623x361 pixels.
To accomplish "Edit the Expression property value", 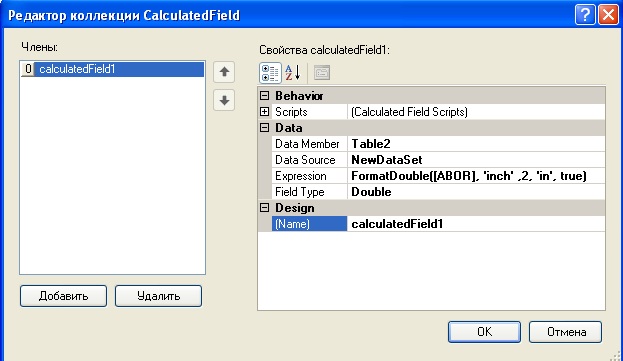I will click(476, 176).
